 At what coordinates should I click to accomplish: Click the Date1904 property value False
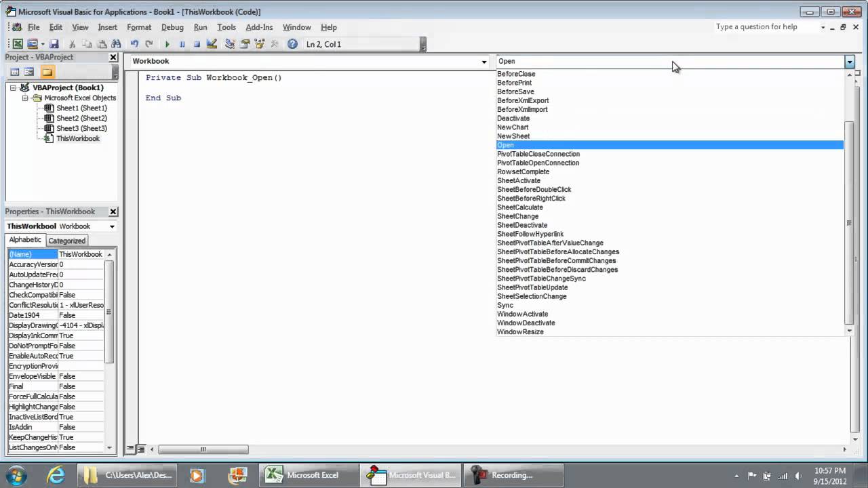pos(81,315)
